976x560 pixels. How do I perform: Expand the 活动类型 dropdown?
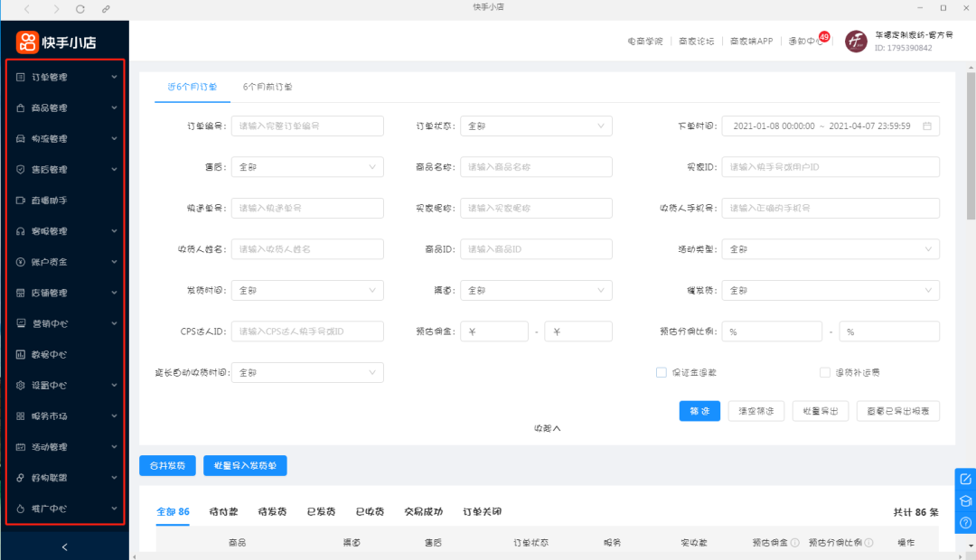pyautogui.click(x=831, y=249)
